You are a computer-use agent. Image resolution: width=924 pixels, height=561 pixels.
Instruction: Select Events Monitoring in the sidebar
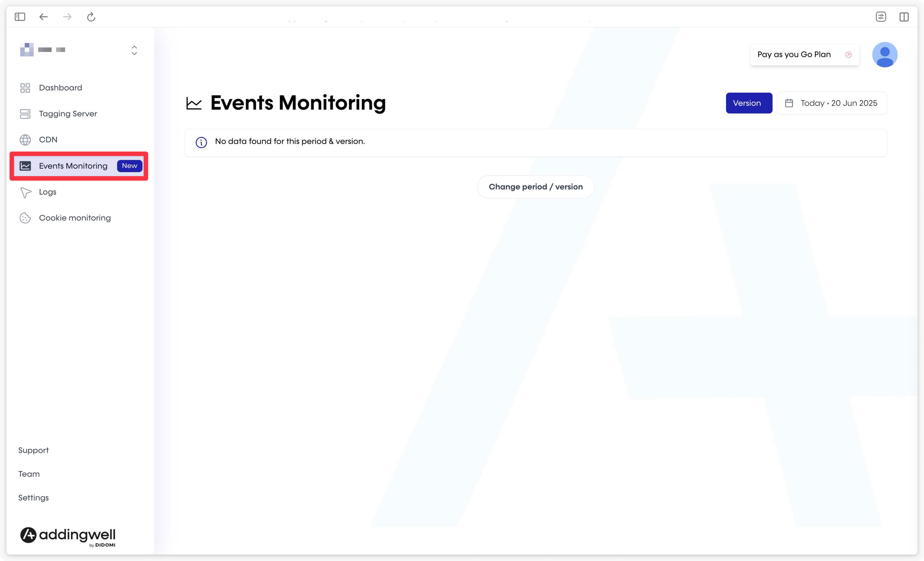(79, 166)
